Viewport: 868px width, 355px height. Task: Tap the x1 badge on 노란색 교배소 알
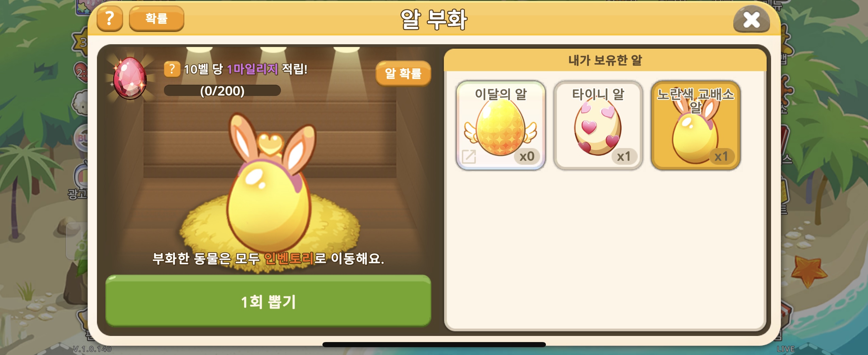coord(721,157)
